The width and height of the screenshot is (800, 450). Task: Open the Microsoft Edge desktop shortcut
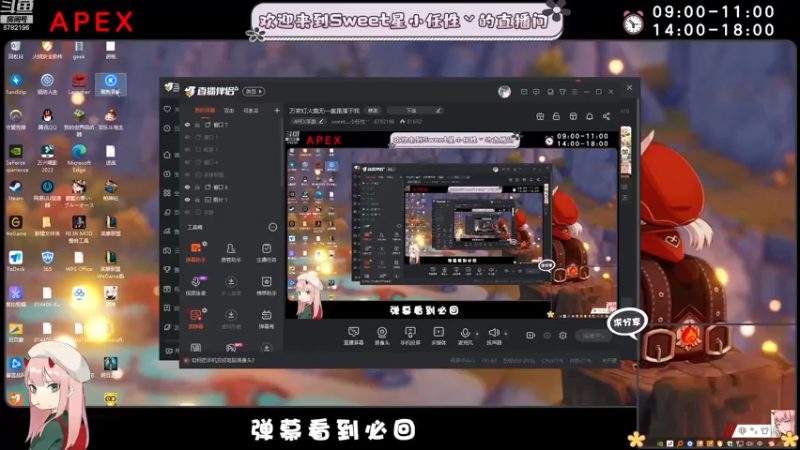point(79,157)
